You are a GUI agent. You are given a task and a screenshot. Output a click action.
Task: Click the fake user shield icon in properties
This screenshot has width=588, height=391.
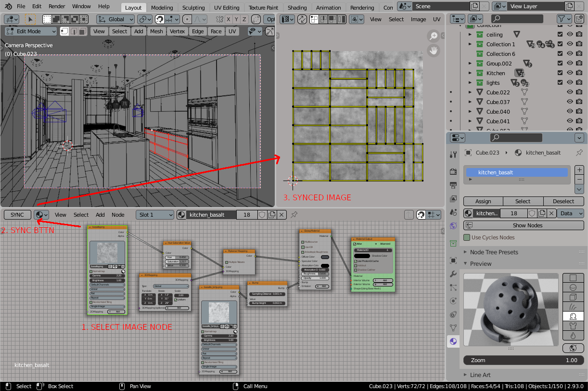click(x=532, y=213)
